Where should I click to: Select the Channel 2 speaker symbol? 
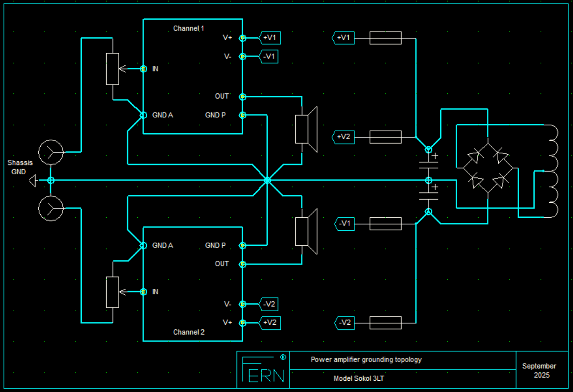[306, 231]
